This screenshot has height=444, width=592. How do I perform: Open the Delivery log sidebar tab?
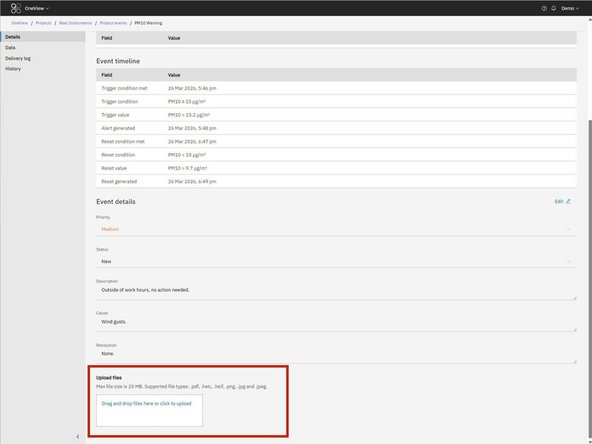43,59
